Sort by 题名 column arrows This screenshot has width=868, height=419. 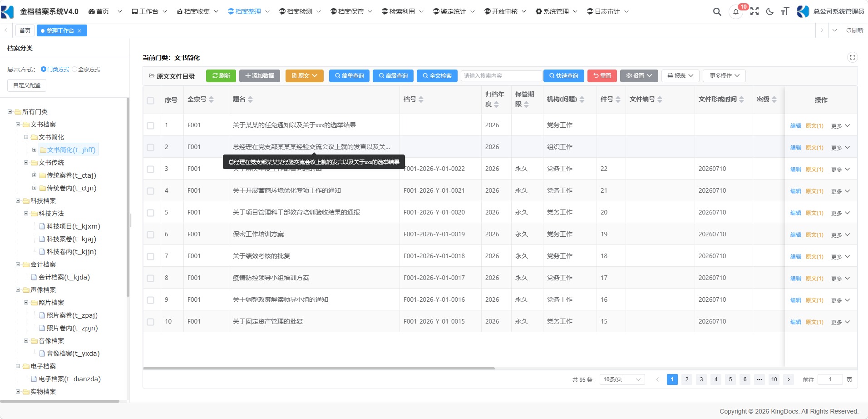coord(250,100)
